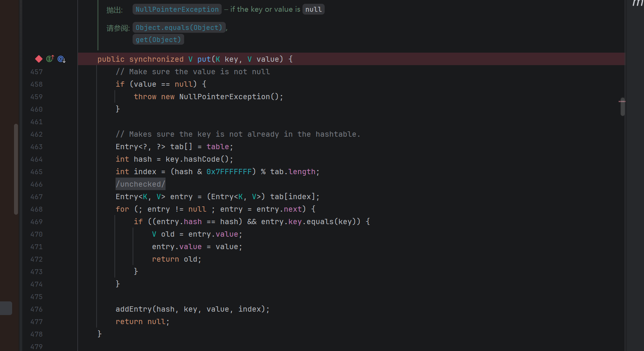Click the green implements-method gutter icon
The image size is (644, 351).
click(x=50, y=59)
